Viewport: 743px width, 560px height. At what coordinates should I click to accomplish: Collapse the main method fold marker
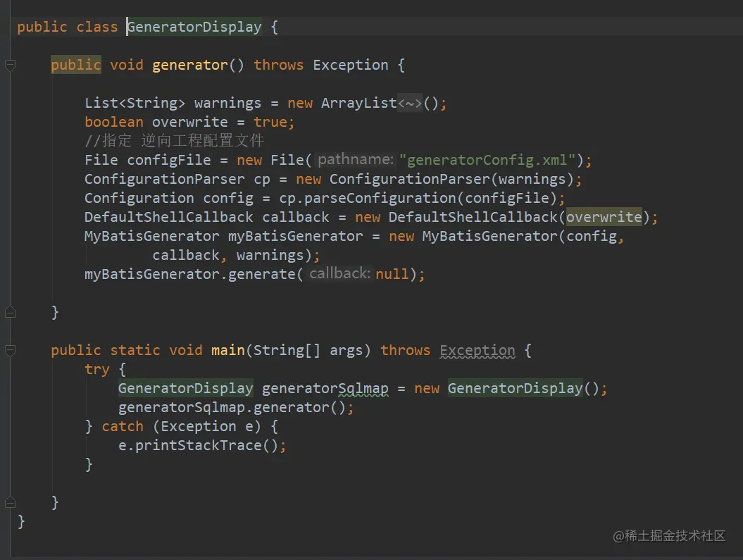coord(10,350)
